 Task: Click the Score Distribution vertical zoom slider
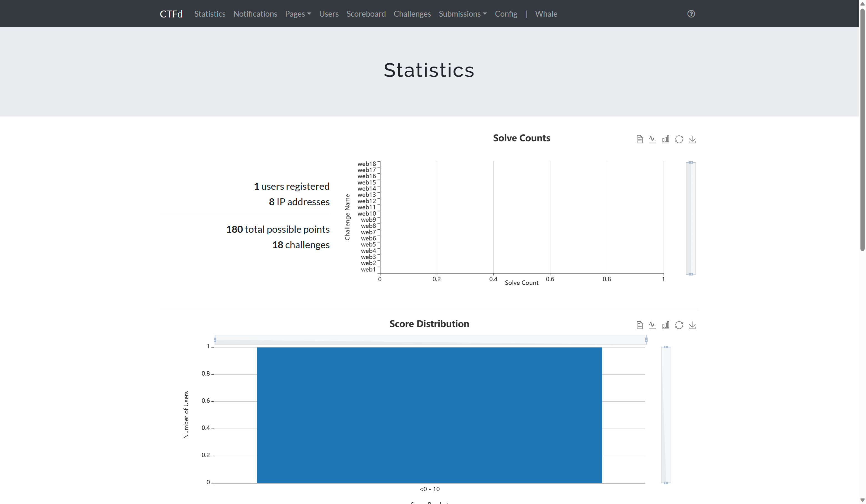pyautogui.click(x=666, y=415)
